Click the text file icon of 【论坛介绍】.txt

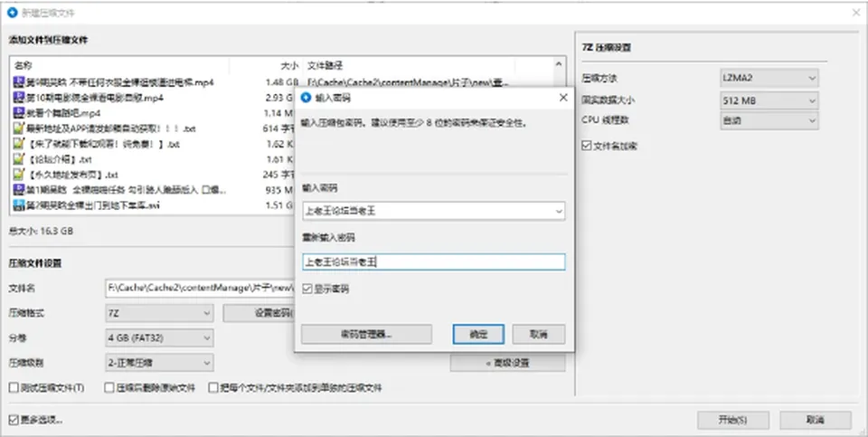pos(19,159)
